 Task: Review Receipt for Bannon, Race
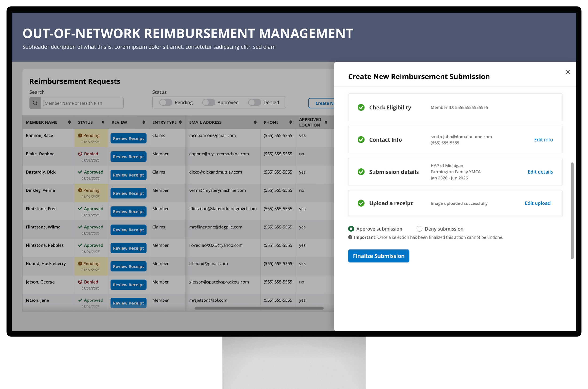tap(128, 138)
